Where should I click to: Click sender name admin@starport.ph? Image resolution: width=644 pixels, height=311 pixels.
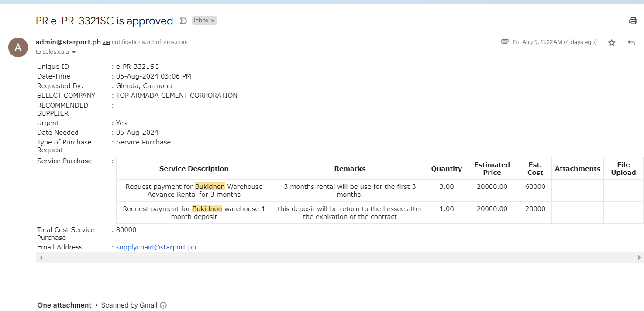(68, 42)
